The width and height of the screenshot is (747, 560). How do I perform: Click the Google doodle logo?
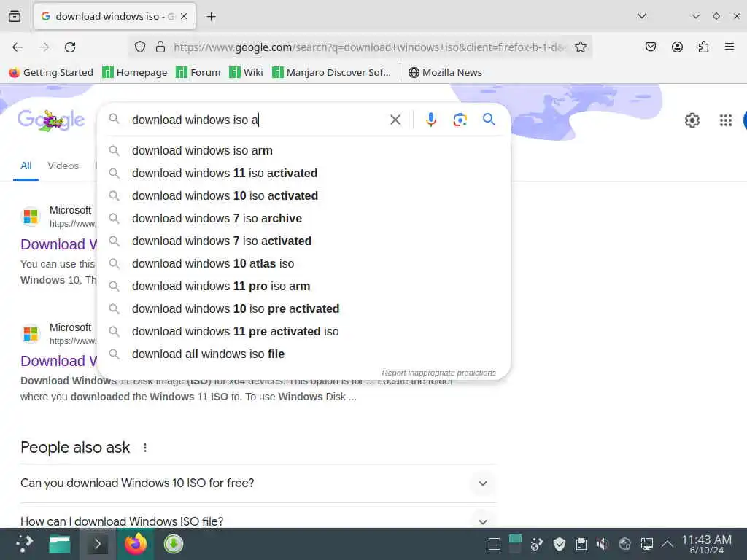point(50,120)
